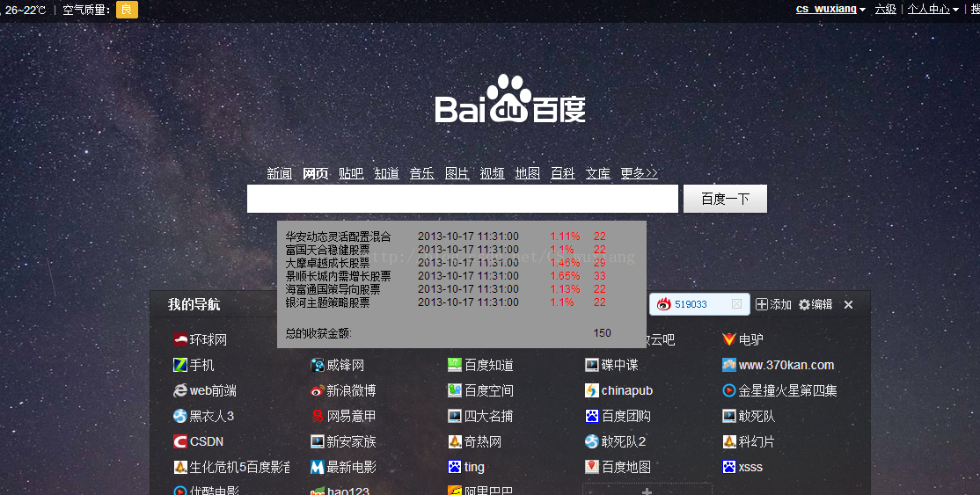This screenshot has width=980, height=495.
Task: Click the 四大名捕 video icon
Action: click(x=455, y=416)
